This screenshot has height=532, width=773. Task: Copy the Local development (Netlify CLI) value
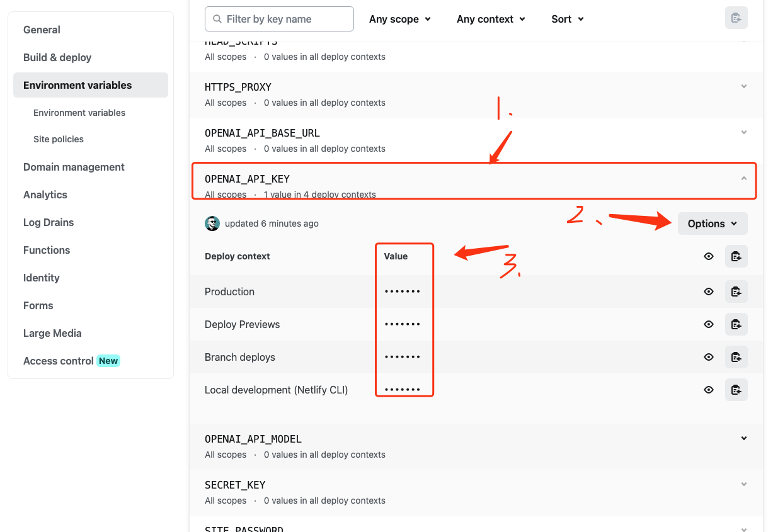coord(736,390)
